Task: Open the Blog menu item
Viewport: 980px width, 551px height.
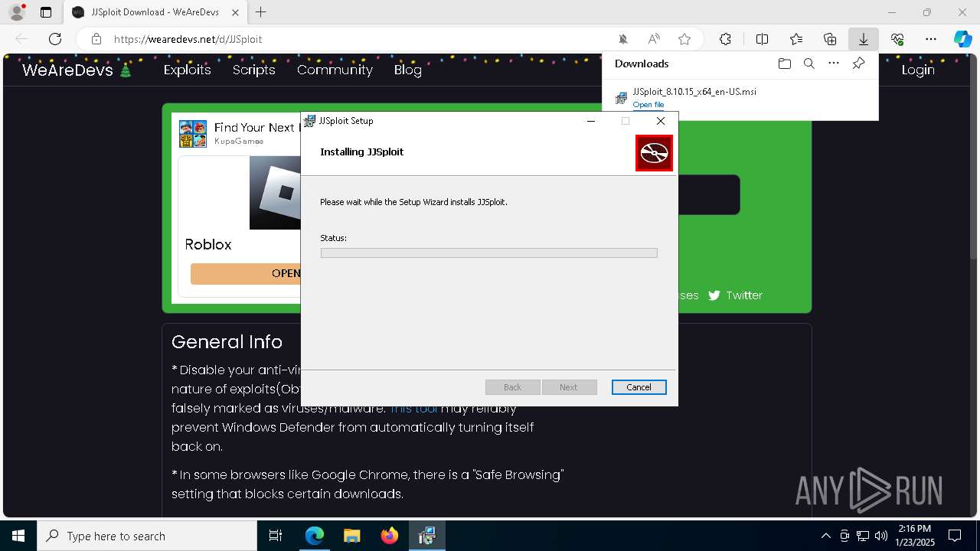Action: 408,70
